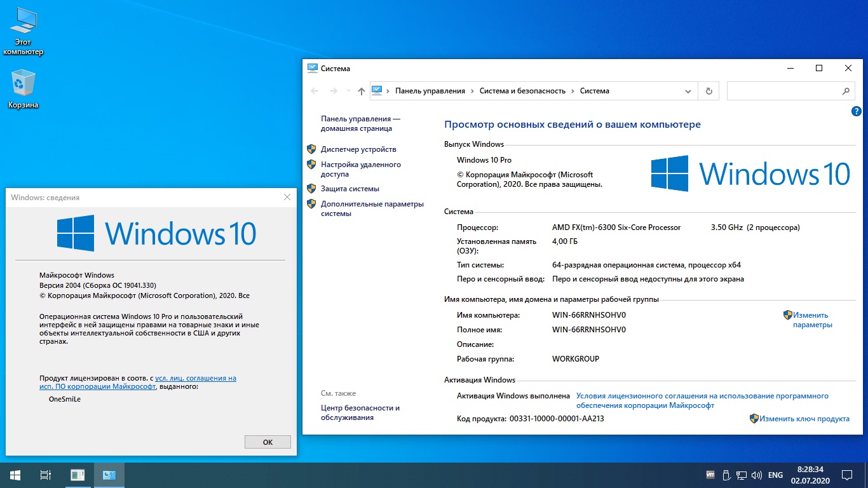Select Система и безопасность breadcrumb
868x488 pixels.
522,91
